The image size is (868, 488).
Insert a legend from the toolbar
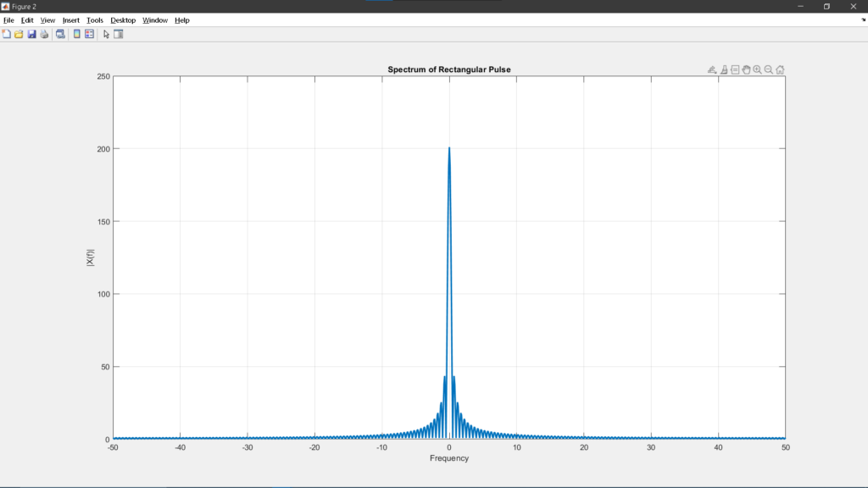pyautogui.click(x=89, y=34)
